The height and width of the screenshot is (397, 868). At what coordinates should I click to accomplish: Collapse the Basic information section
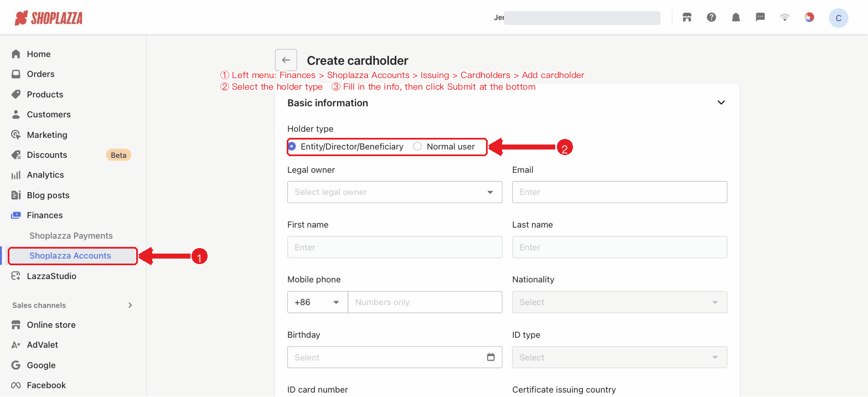click(721, 102)
